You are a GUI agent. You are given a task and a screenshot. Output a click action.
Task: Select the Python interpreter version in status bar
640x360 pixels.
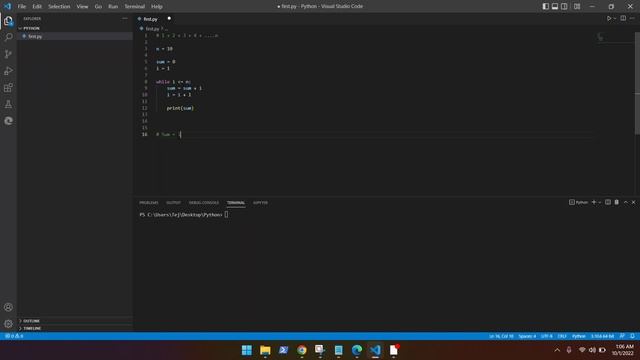tap(602, 336)
